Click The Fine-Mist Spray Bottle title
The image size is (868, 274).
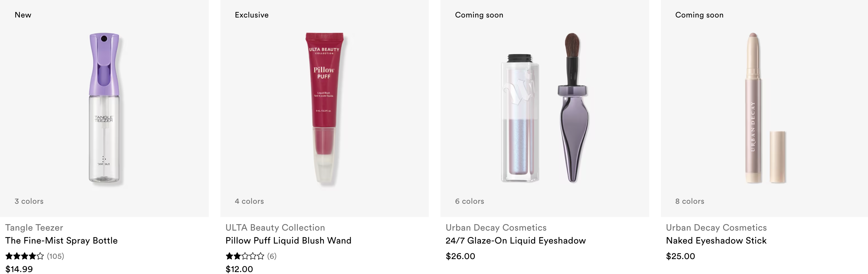coord(61,240)
